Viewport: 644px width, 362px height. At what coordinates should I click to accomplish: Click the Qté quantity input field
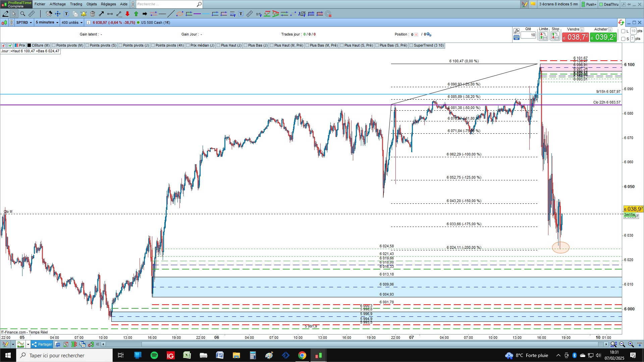528,35
